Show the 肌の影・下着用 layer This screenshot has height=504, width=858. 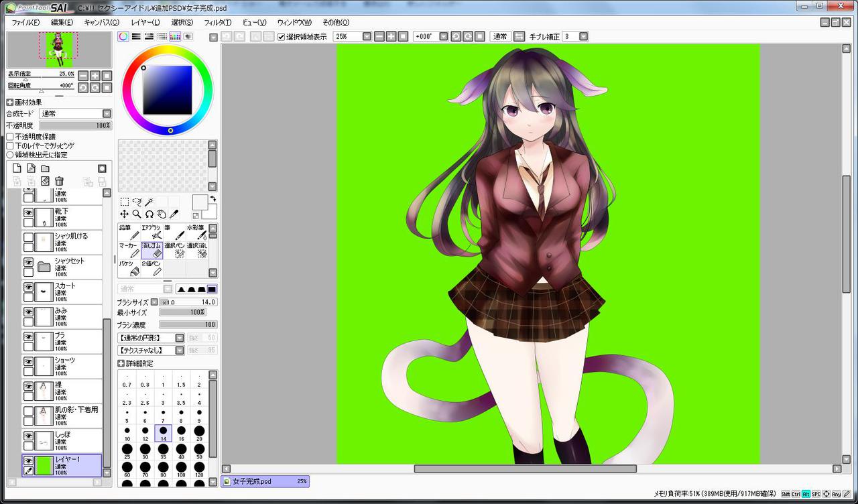28,411
